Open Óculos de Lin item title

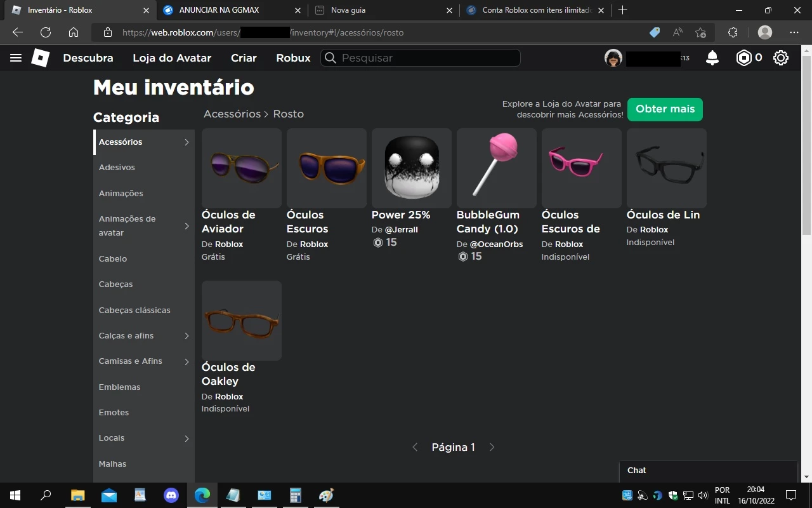(663, 215)
